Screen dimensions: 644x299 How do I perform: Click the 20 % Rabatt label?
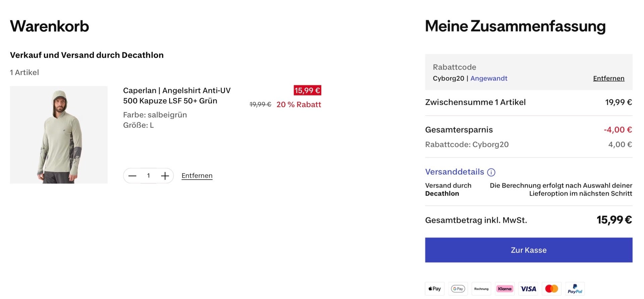coord(299,105)
